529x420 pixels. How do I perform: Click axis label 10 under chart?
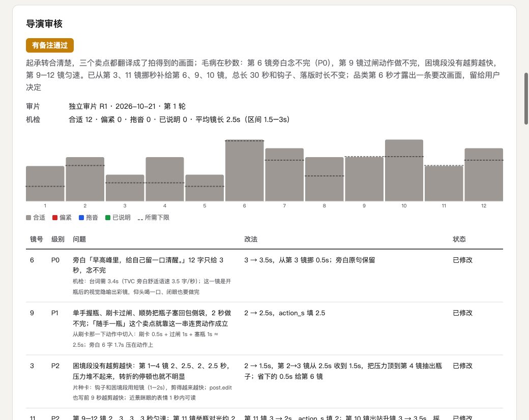(x=404, y=205)
